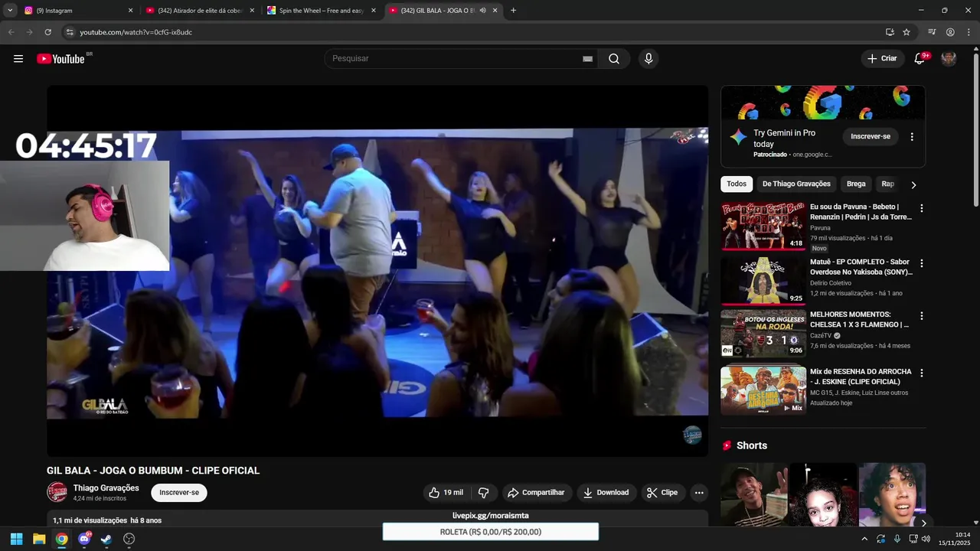Subscribe to Thiago Gravações with Inscrever-se

[x=179, y=493]
